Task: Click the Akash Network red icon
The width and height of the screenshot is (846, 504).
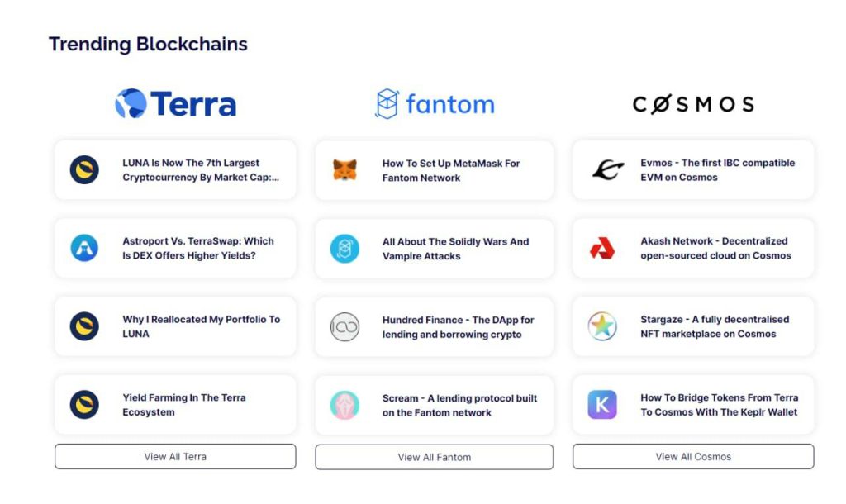Action: [602, 248]
